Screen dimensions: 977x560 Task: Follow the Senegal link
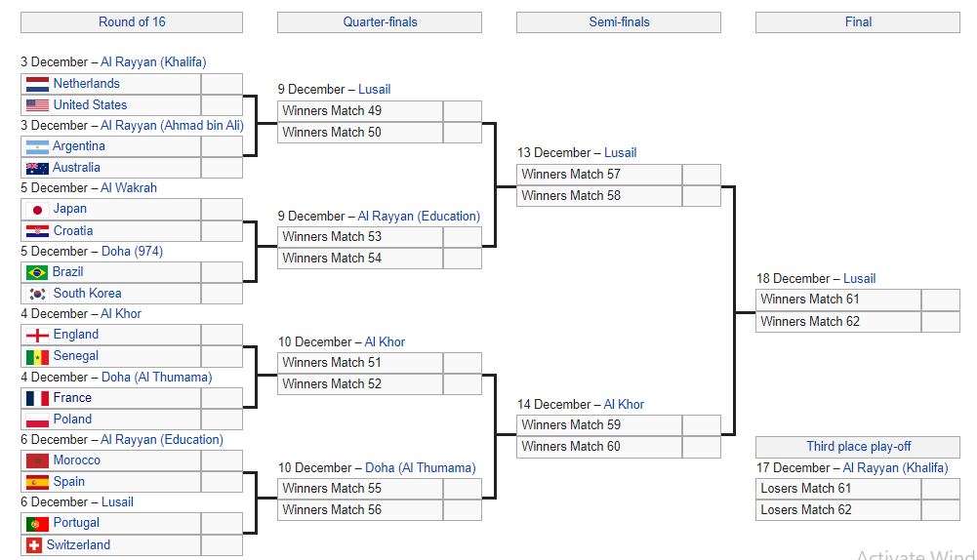[x=76, y=356]
